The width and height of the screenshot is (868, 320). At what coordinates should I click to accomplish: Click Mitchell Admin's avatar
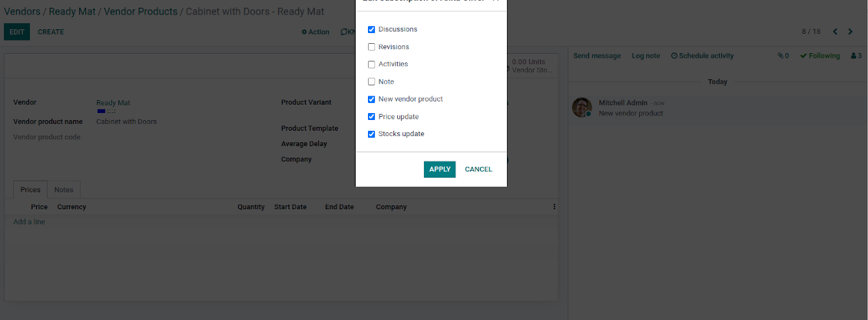pos(581,108)
